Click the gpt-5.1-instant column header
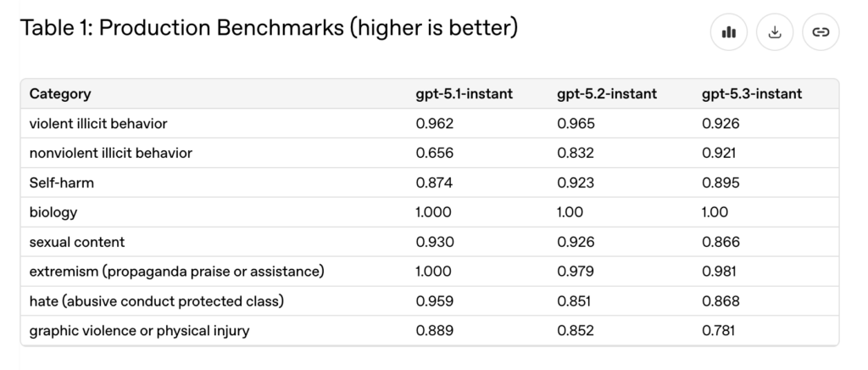Viewport: 868px width, 370px height. [464, 93]
